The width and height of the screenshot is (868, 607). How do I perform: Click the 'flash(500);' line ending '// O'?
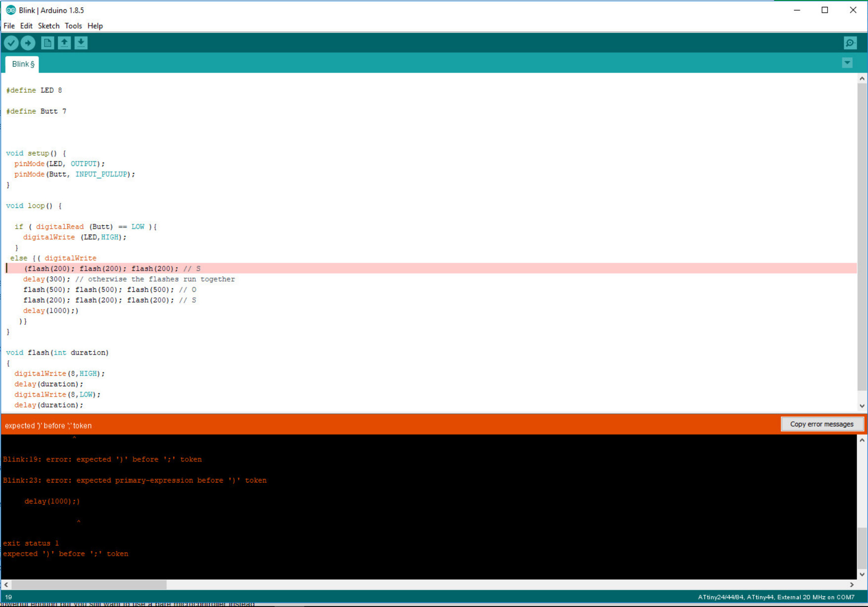tap(110, 289)
